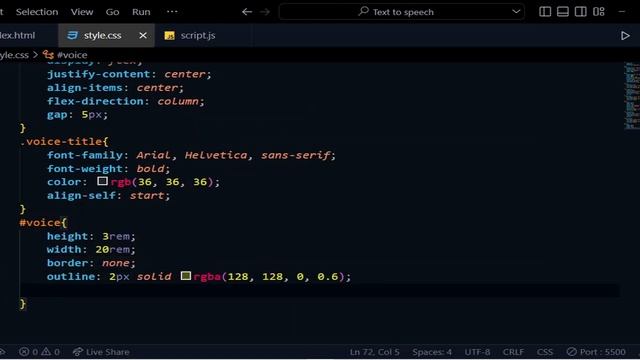Screen dimensions: 640x360
Task: Place cursor on the empty line 72
Action: (320, 290)
